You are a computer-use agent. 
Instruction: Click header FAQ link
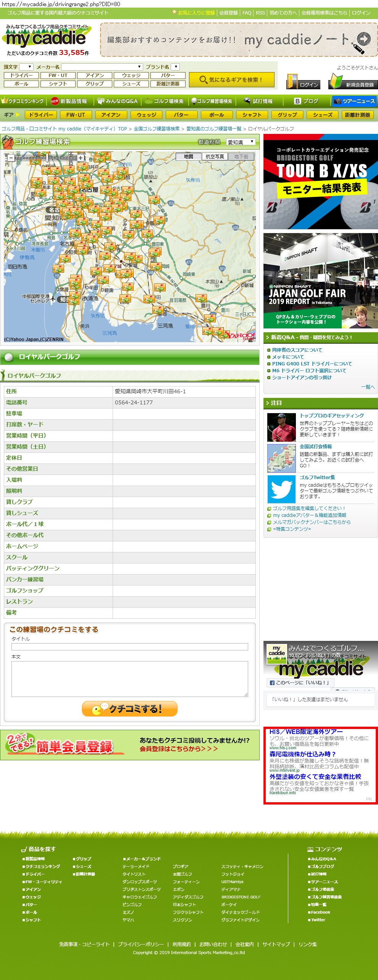click(x=247, y=13)
